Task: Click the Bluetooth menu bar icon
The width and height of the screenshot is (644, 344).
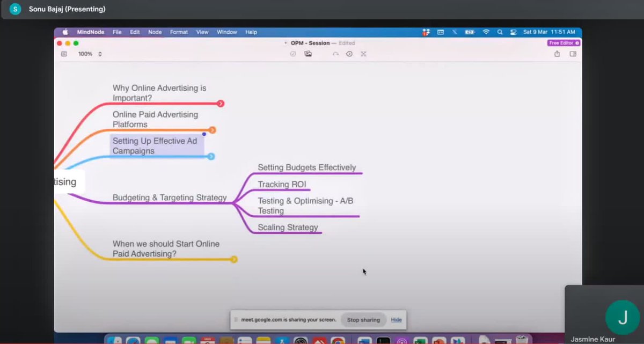Action: [455, 32]
